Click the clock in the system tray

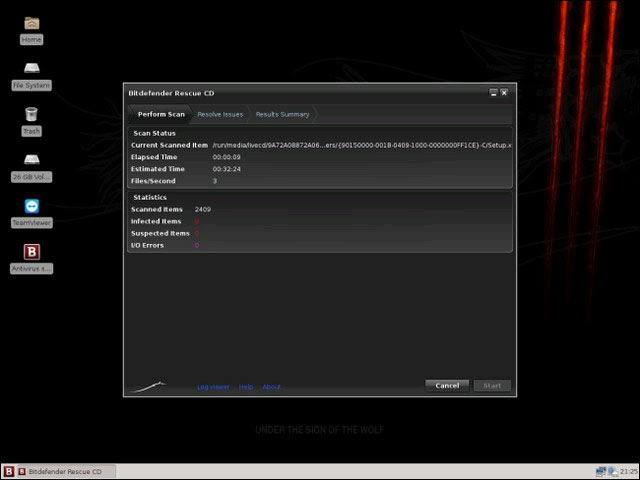pos(629,472)
